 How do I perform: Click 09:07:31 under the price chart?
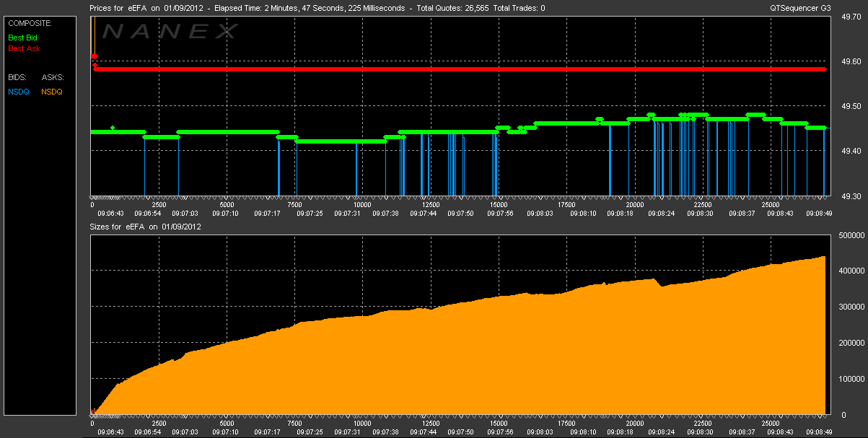(348, 214)
